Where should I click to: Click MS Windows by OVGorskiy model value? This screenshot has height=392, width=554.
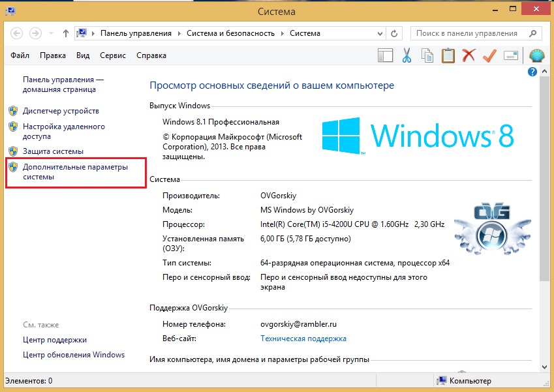click(307, 210)
